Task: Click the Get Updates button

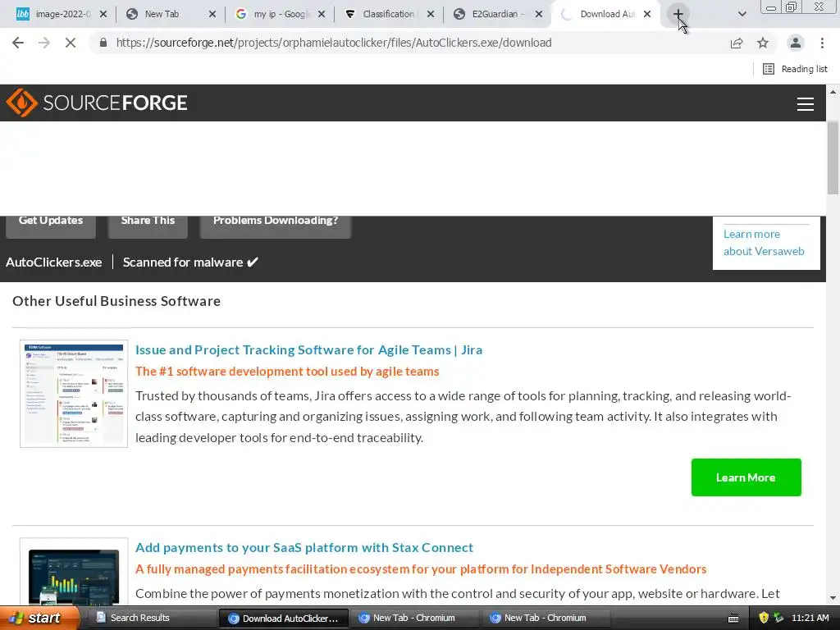Action: (x=51, y=226)
